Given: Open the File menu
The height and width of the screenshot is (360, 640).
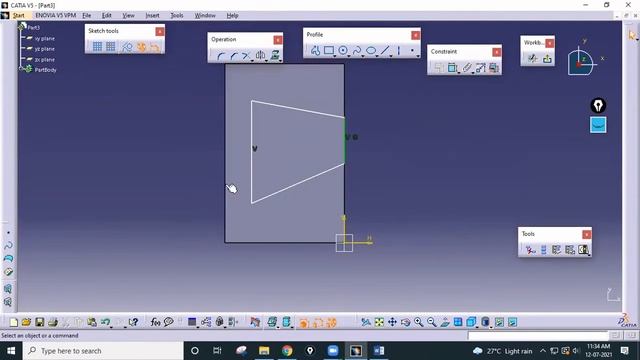Looking at the screenshot, I should [87, 16].
